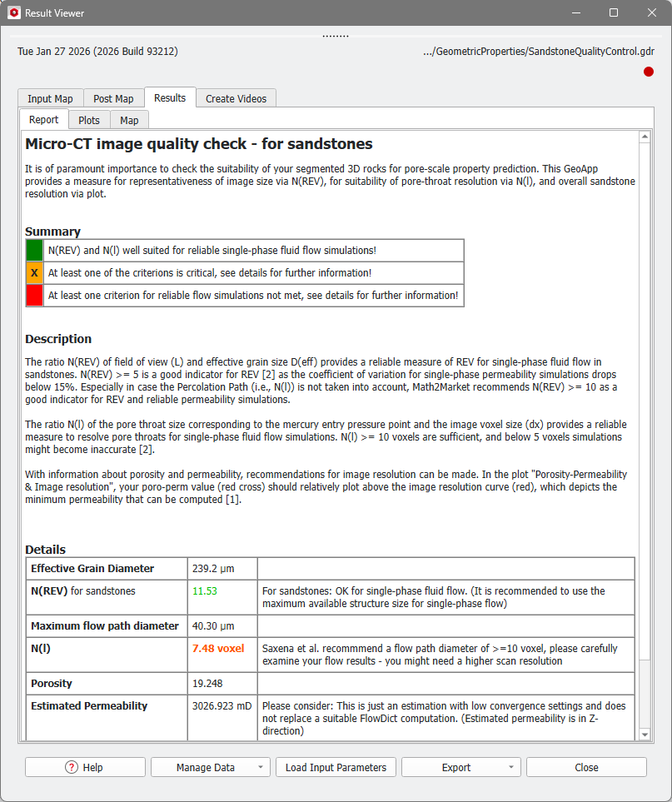Click the scrollbar's down arrow icon
This screenshot has height=802, width=672.
pyautogui.click(x=645, y=736)
